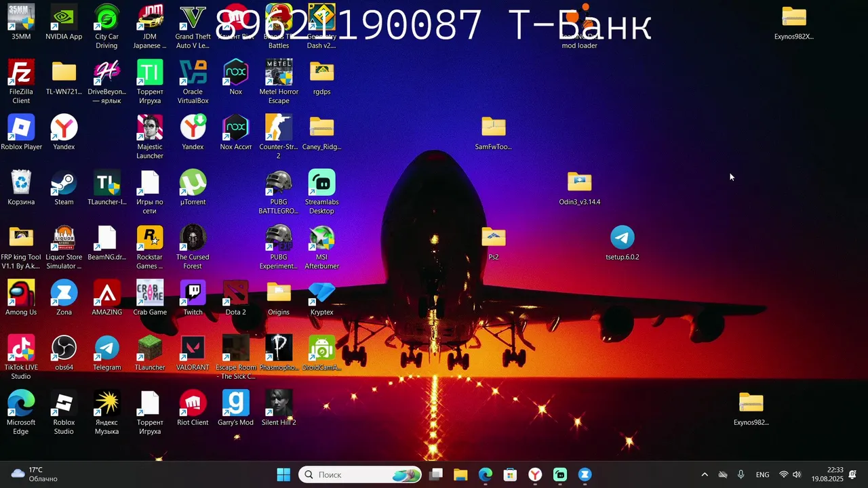Screen dimensions: 868x488
Task: Launch Roblox Player
Action: point(21,132)
